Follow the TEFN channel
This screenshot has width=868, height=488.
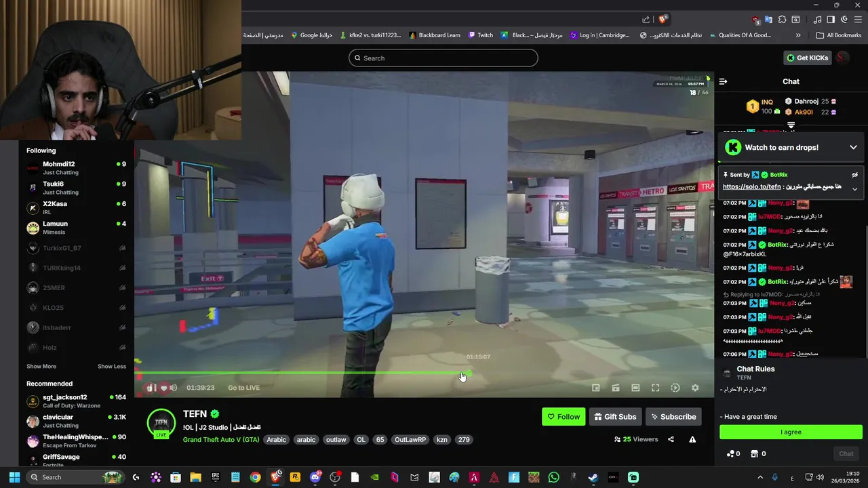pyautogui.click(x=564, y=417)
